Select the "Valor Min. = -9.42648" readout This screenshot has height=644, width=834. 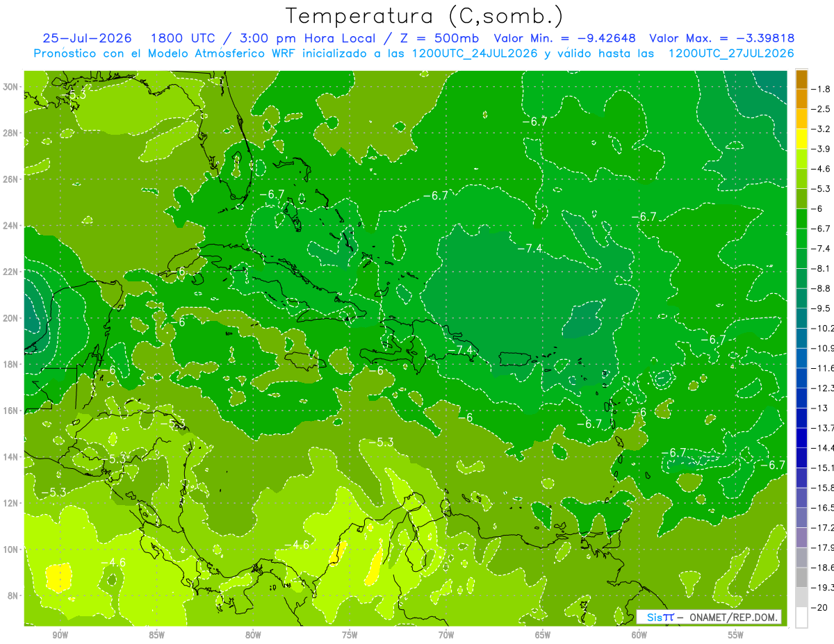(564, 38)
